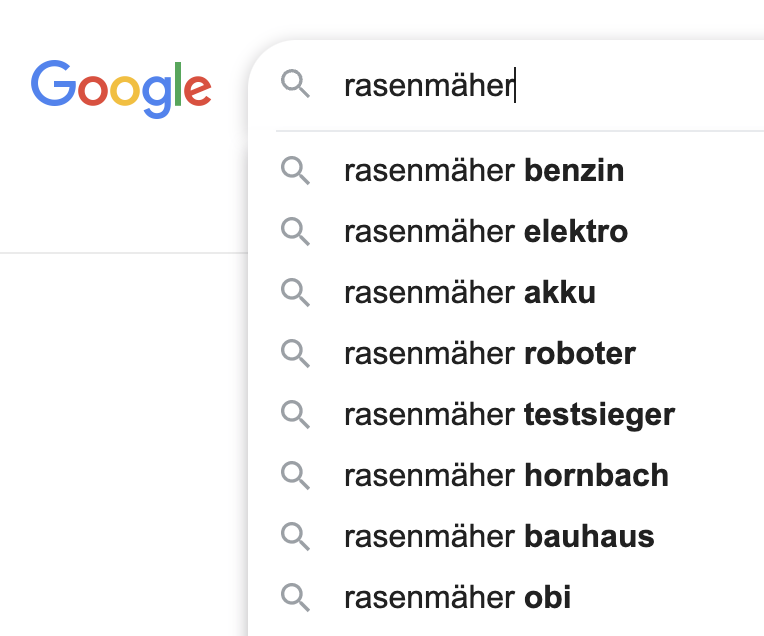
Task: Click search icon beside 'rasenmäher hornbach'
Action: click(295, 476)
